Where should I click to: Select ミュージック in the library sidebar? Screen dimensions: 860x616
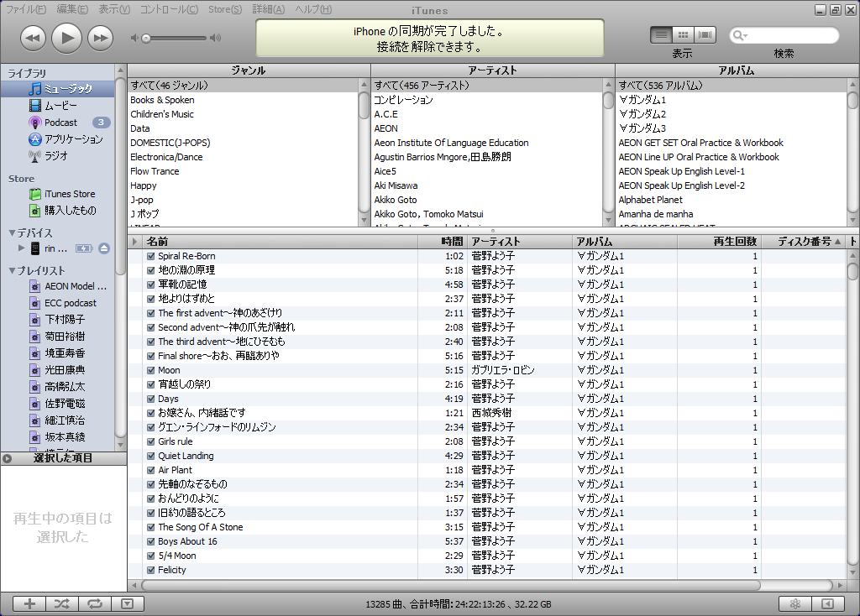tap(58, 89)
